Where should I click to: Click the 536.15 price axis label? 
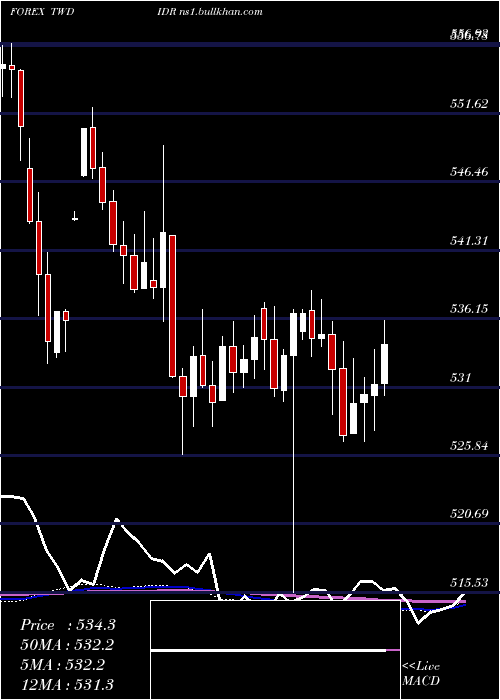pos(469,309)
